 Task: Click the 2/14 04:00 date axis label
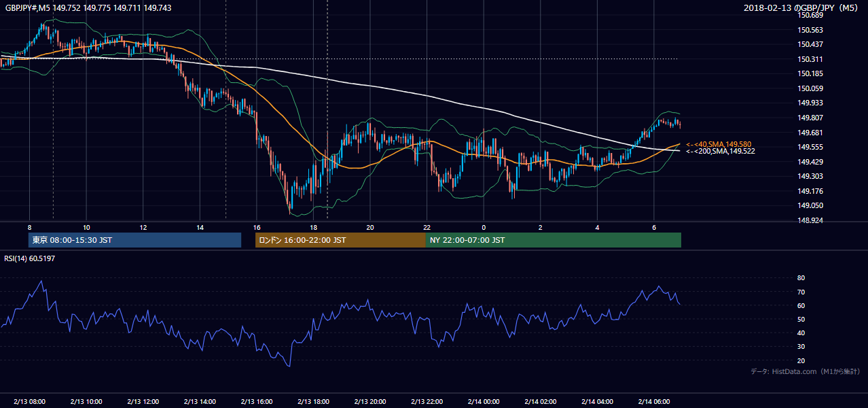pyautogui.click(x=597, y=402)
